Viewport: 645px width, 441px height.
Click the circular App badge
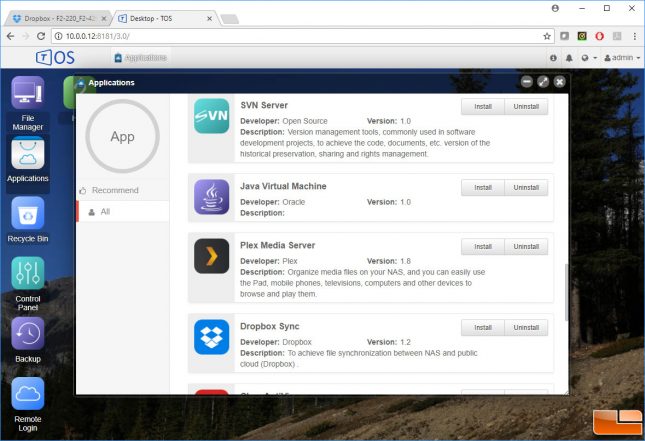click(123, 136)
